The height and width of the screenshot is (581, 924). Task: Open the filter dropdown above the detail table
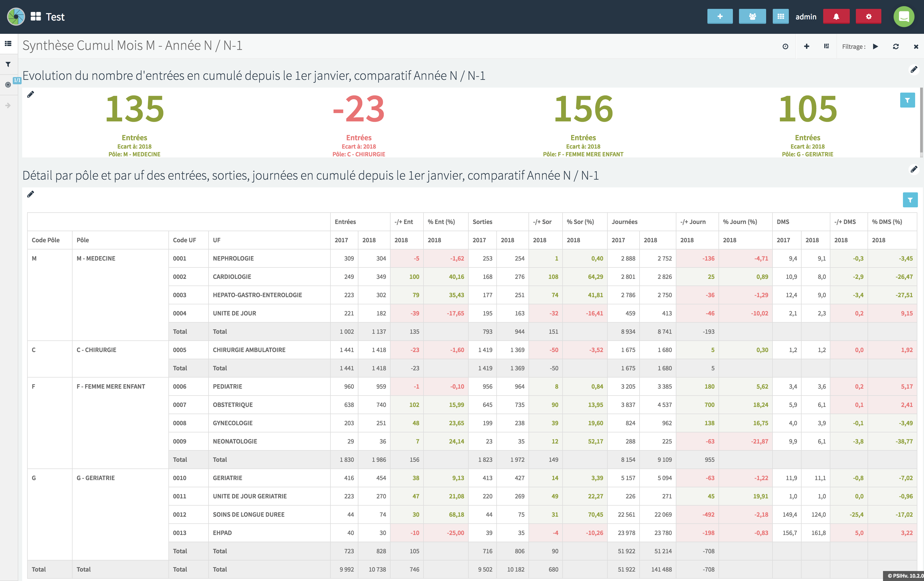click(910, 200)
